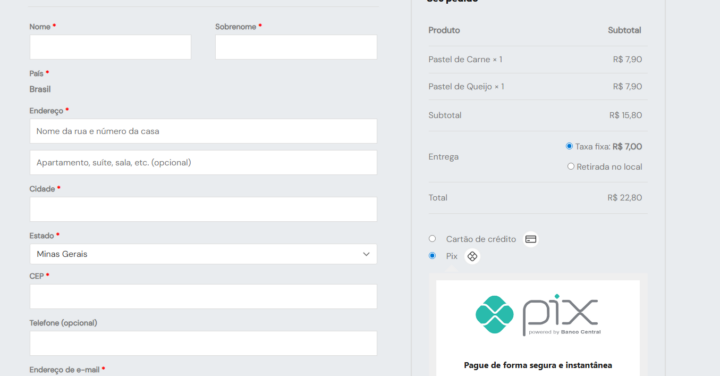720x376 pixels.
Task: Select Cartão de crédito payment option
Action: click(x=432, y=239)
